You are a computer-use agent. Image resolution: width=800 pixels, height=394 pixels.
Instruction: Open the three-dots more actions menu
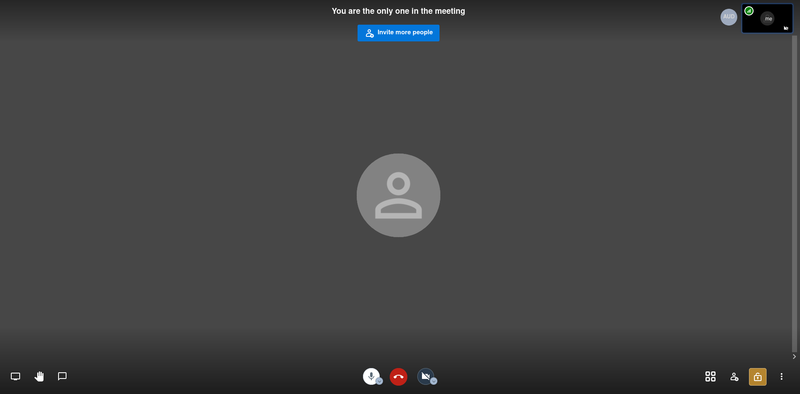tap(781, 377)
